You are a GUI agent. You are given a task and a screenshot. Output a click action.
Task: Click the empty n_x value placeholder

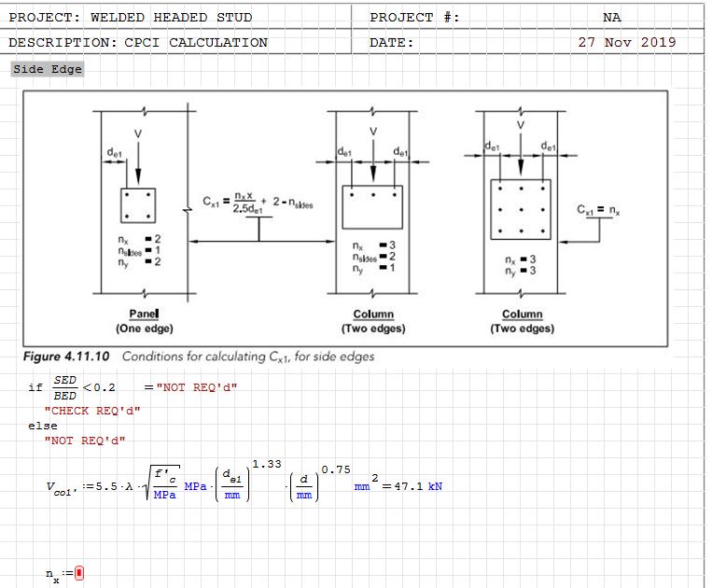[x=79, y=573]
